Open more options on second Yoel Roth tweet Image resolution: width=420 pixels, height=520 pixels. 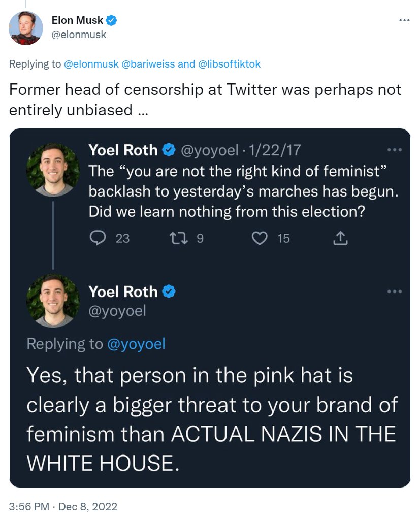click(394, 291)
